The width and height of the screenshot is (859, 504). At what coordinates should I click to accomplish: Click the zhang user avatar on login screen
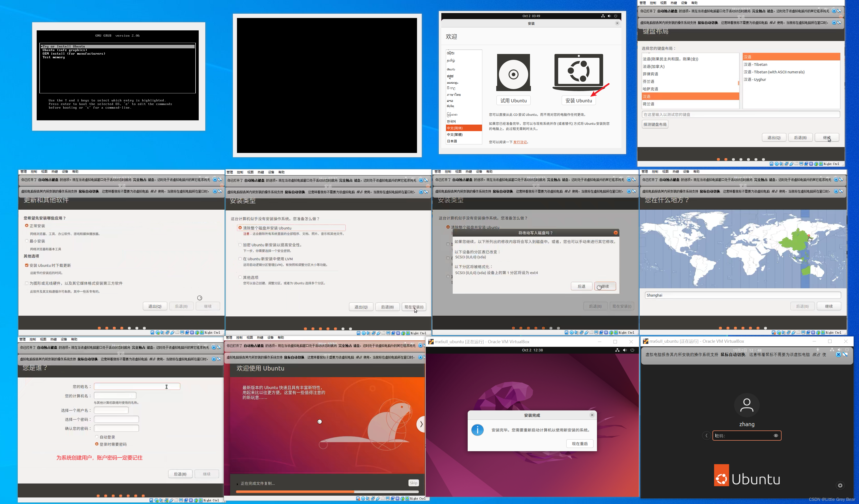pyautogui.click(x=746, y=405)
